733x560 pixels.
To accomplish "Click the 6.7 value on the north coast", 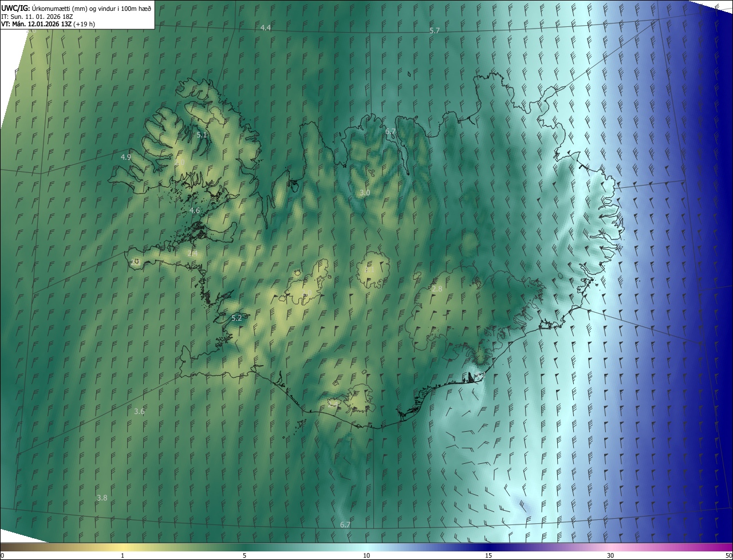I will [x=391, y=132].
